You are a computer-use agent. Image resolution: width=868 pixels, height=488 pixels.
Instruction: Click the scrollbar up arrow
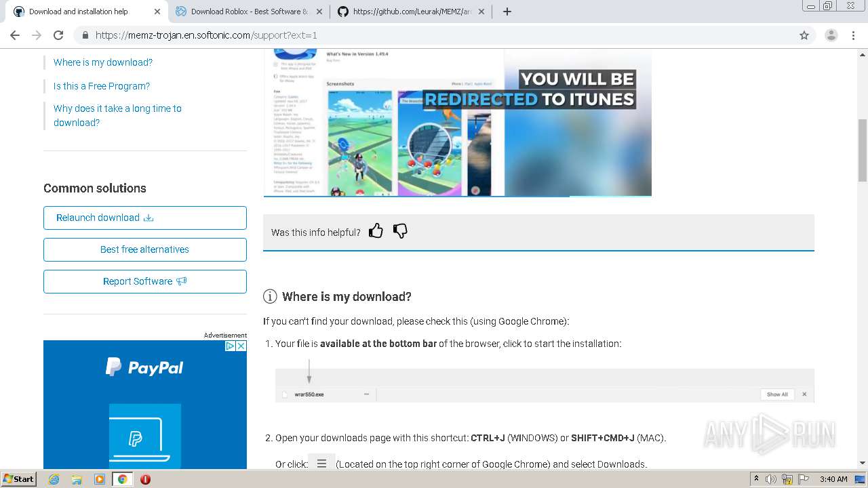[x=862, y=54]
